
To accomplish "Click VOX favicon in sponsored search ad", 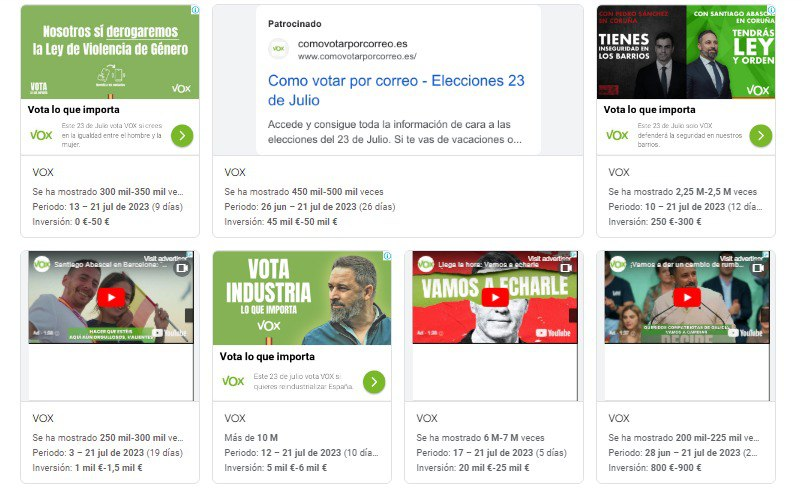I will pyautogui.click(x=278, y=49).
